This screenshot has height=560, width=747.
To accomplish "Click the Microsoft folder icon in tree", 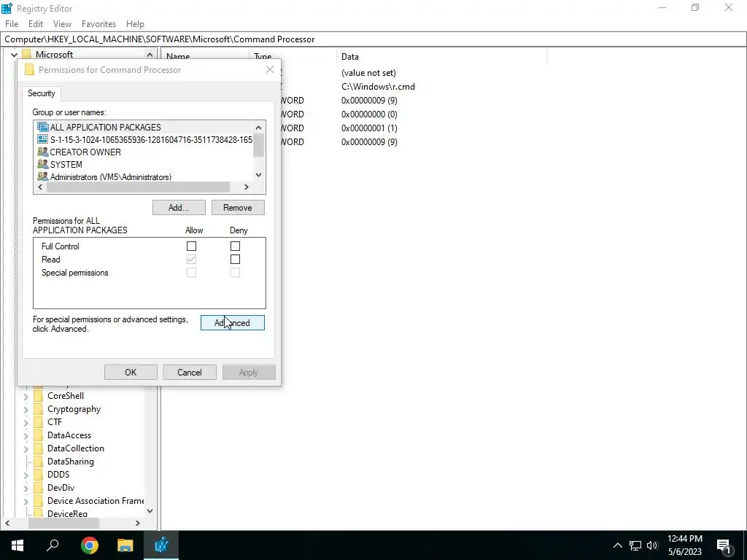I will click(x=27, y=54).
